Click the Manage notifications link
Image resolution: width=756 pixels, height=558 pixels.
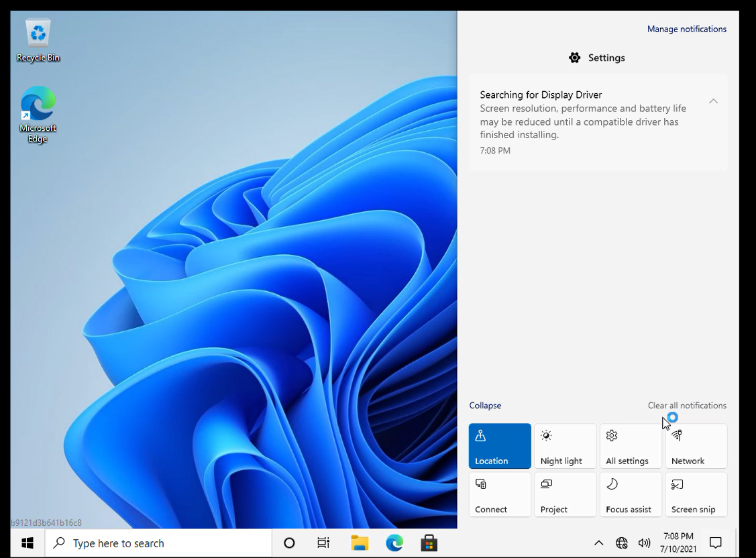tap(686, 29)
